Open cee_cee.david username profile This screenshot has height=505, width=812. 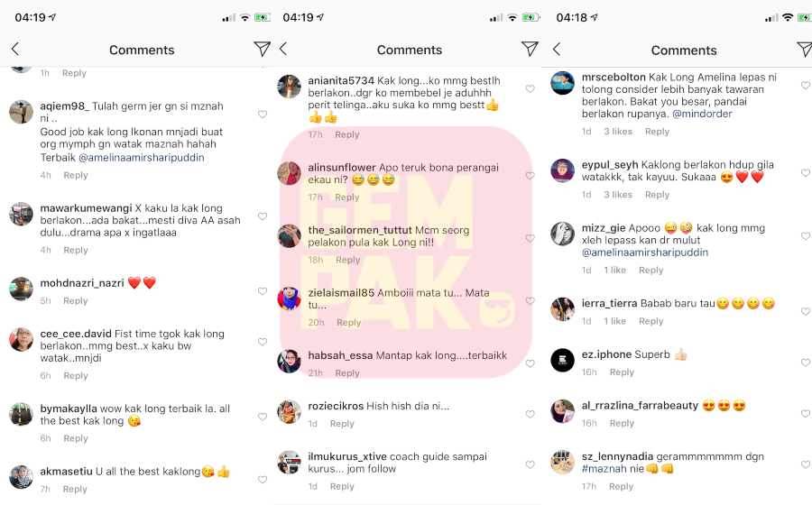(76, 334)
